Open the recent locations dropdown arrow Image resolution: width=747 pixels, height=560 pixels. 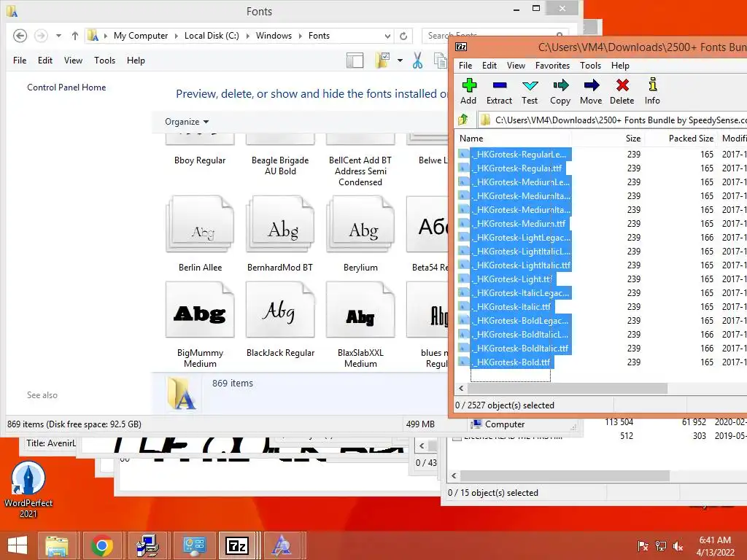coord(58,36)
